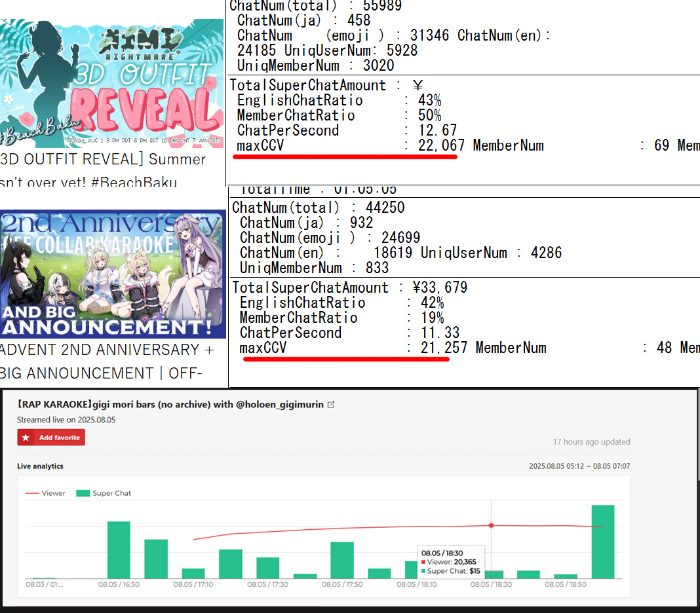The width and height of the screenshot is (700, 613).
Task: Click the '08.05 / 18:50' axis label
Action: click(x=566, y=584)
